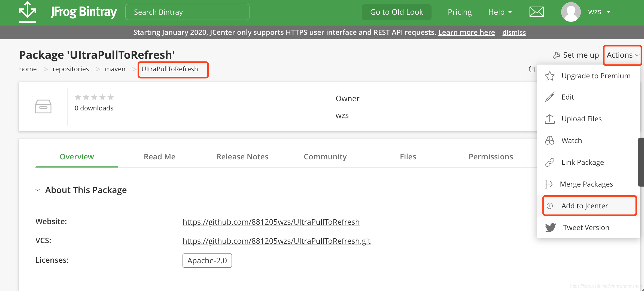Click the plus icon for Add to Jcenter
644x291 pixels.
pos(550,206)
